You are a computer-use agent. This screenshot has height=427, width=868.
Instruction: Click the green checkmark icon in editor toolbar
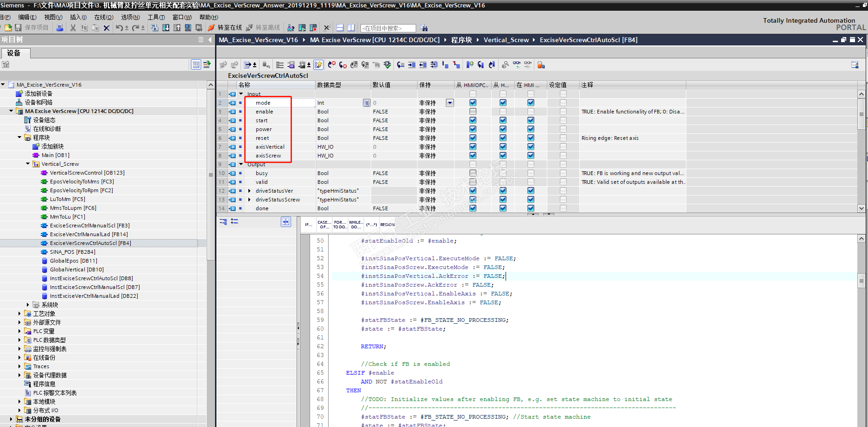point(387,65)
